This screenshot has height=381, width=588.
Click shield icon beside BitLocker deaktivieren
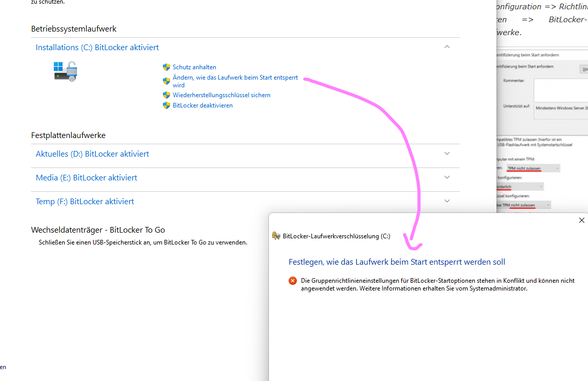167,106
